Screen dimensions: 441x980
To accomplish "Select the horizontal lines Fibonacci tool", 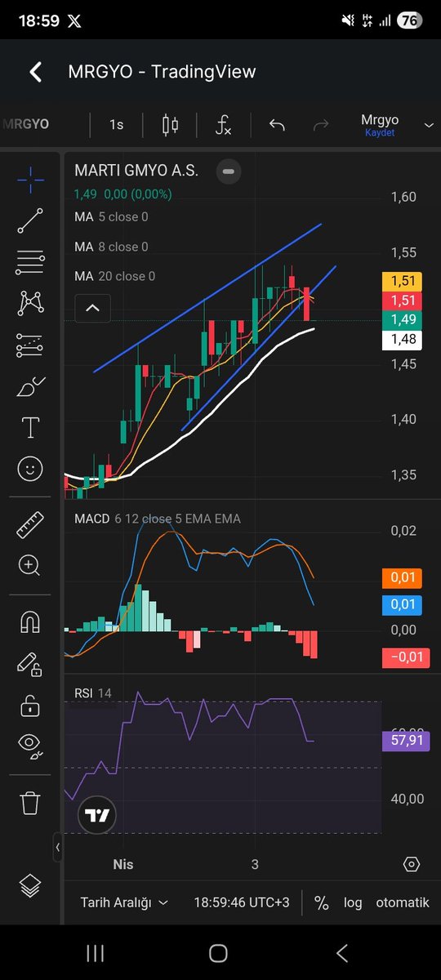I will tap(30, 263).
